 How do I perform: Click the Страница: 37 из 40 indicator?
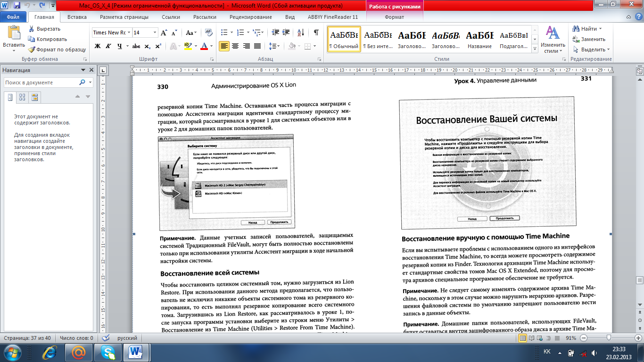[27, 338]
